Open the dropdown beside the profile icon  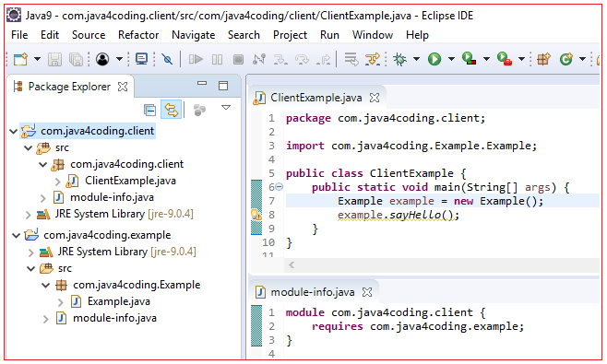tap(119, 59)
